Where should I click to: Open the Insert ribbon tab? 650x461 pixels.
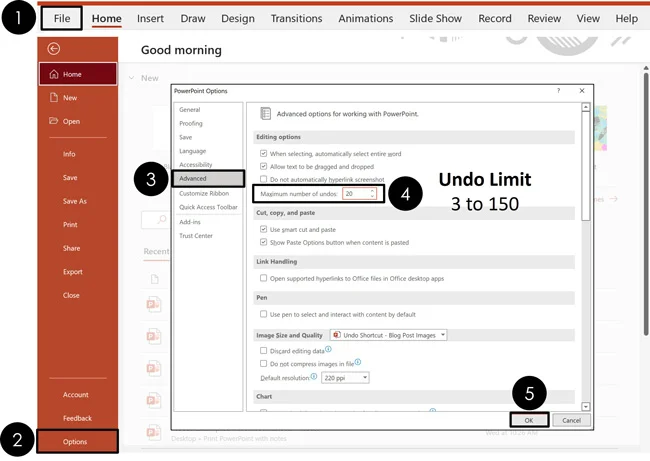pos(150,18)
